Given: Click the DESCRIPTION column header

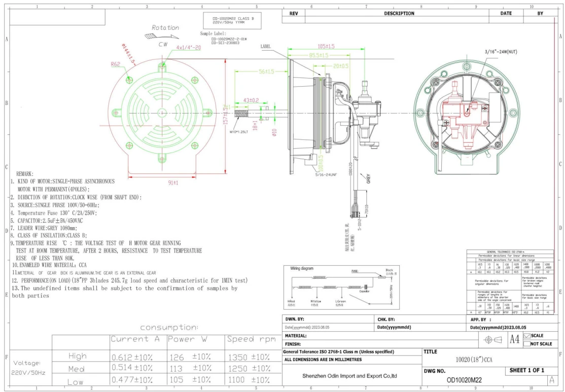Looking at the screenshot, I should [x=399, y=13].
